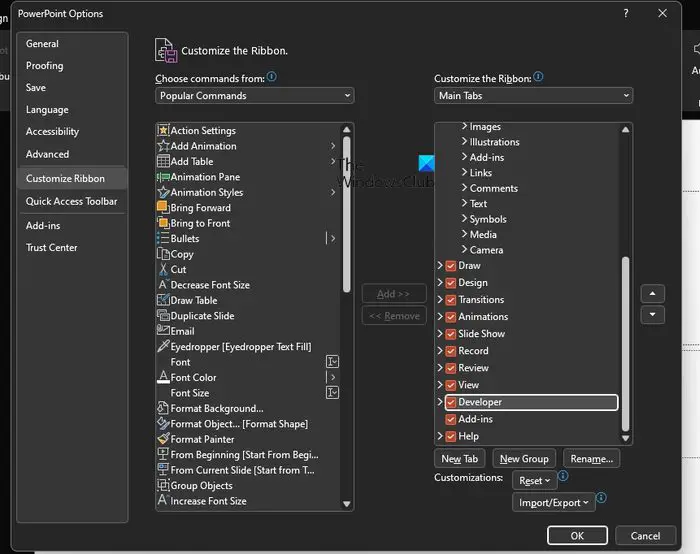Click info icon beside Customize the Ribbon label
Image resolution: width=700 pixels, height=554 pixels.
[x=538, y=77]
